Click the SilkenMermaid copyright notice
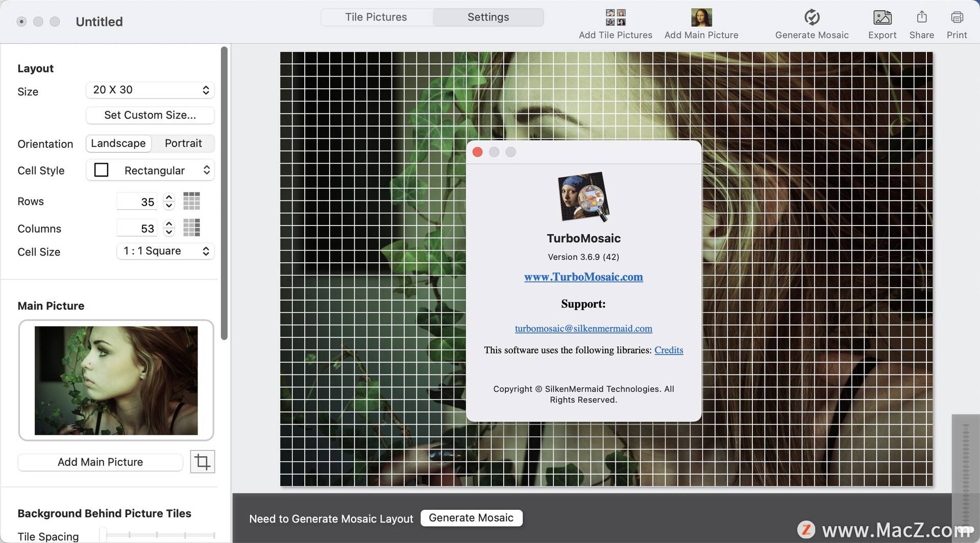 point(583,394)
